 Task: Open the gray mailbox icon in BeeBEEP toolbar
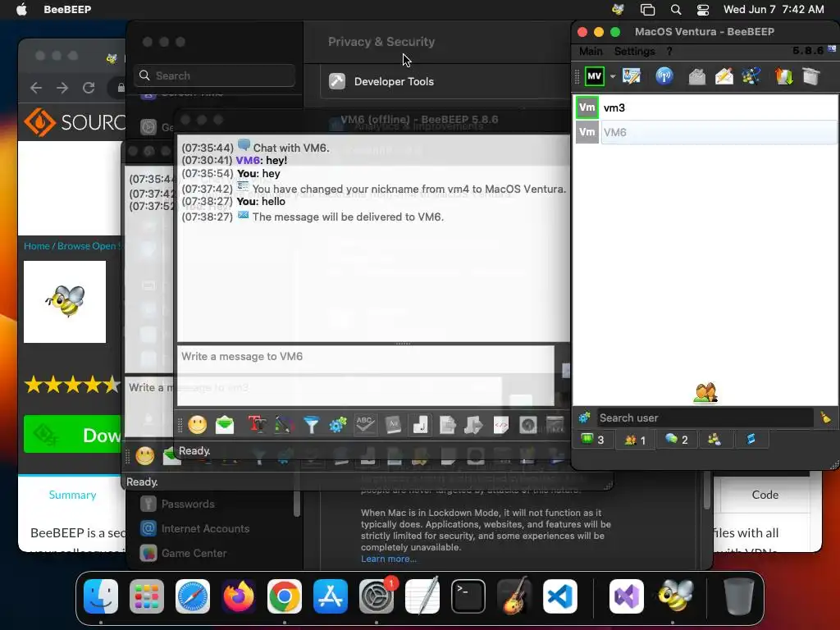coord(696,76)
